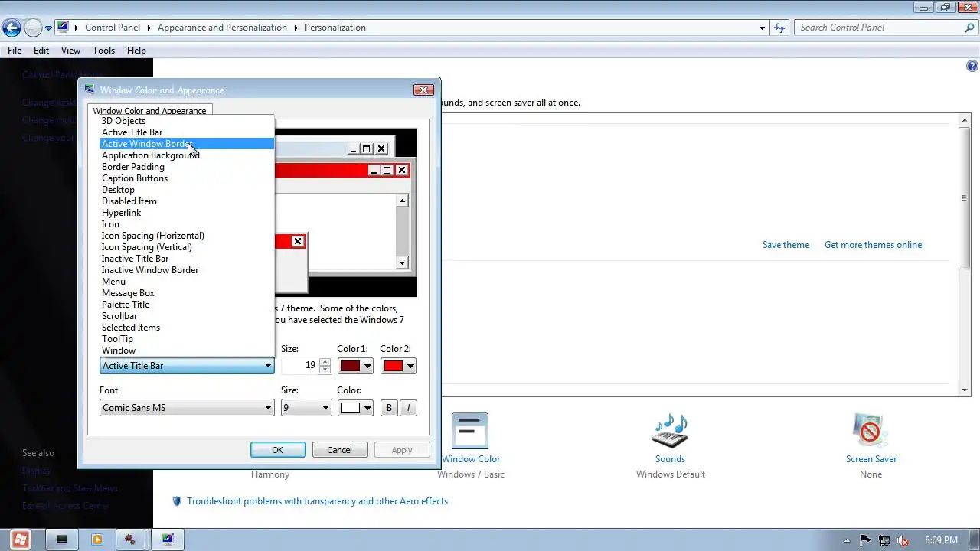
Task: Click the item Size value field
Action: (x=299, y=366)
